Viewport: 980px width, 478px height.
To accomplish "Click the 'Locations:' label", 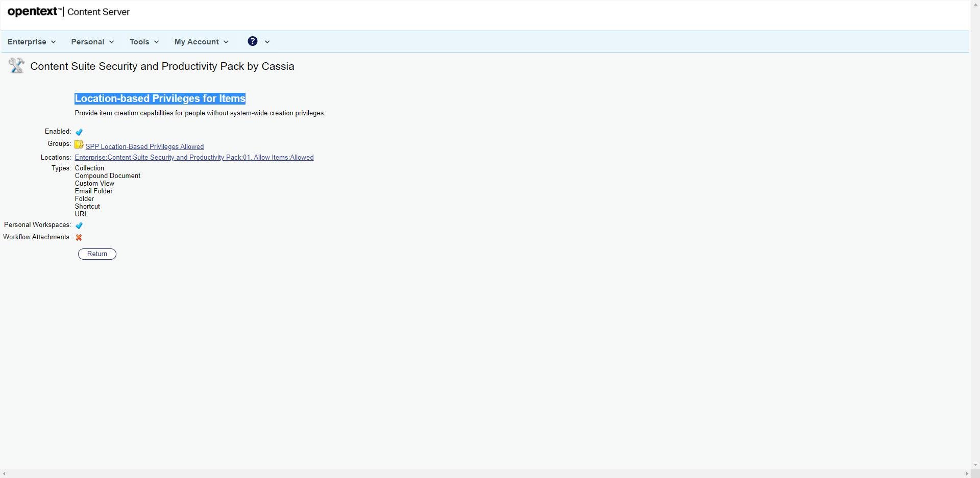I will click(56, 158).
